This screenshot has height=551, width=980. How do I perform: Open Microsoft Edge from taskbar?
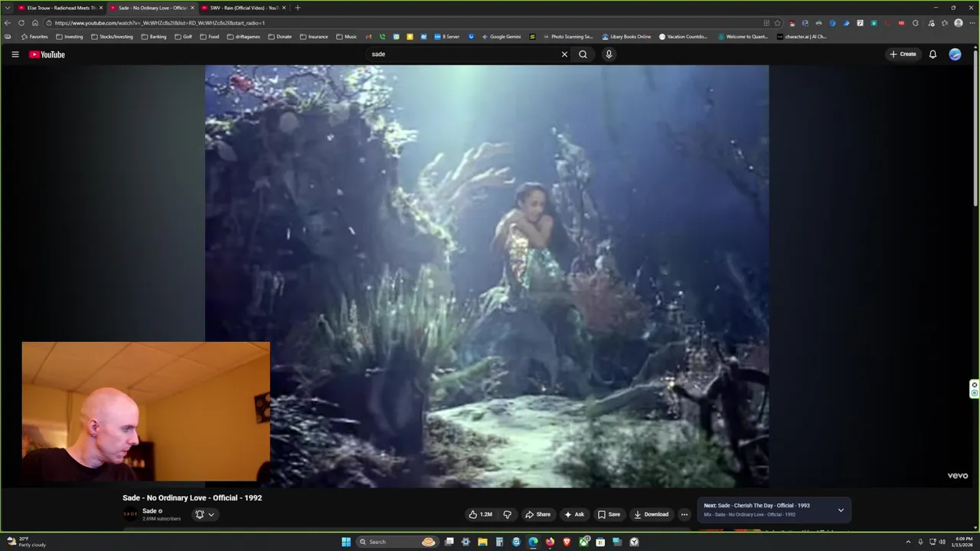click(x=533, y=542)
